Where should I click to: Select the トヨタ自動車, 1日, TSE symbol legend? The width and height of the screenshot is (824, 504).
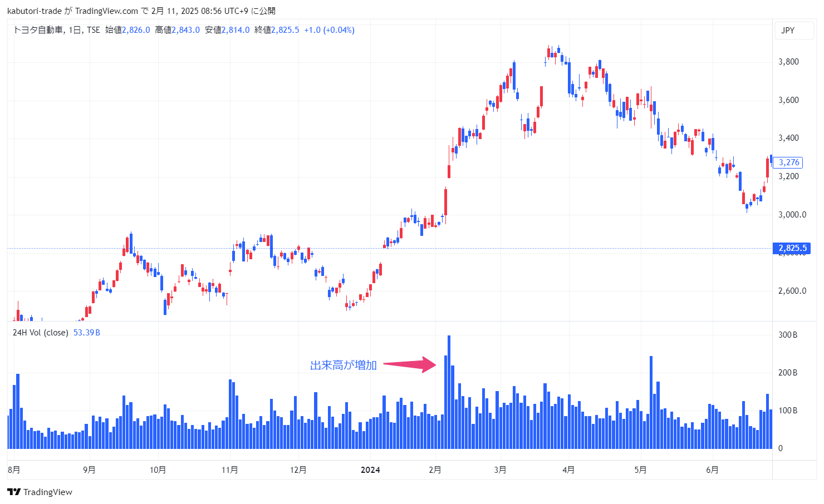[56, 30]
